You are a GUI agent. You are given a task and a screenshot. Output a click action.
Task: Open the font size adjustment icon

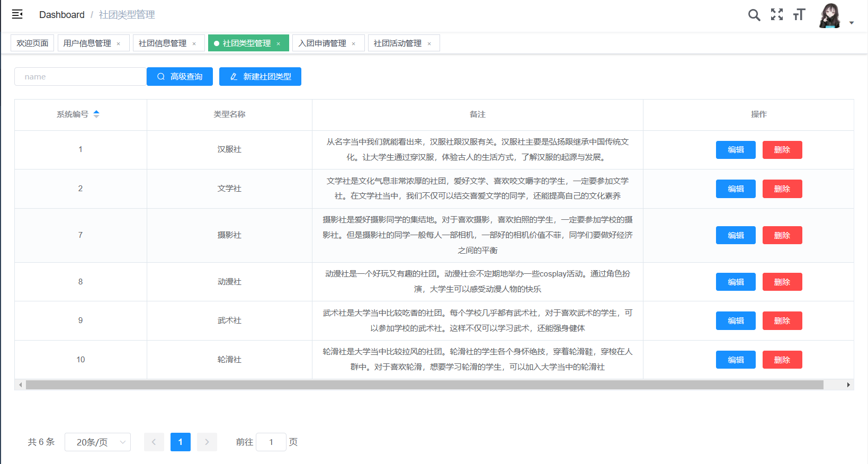click(799, 15)
